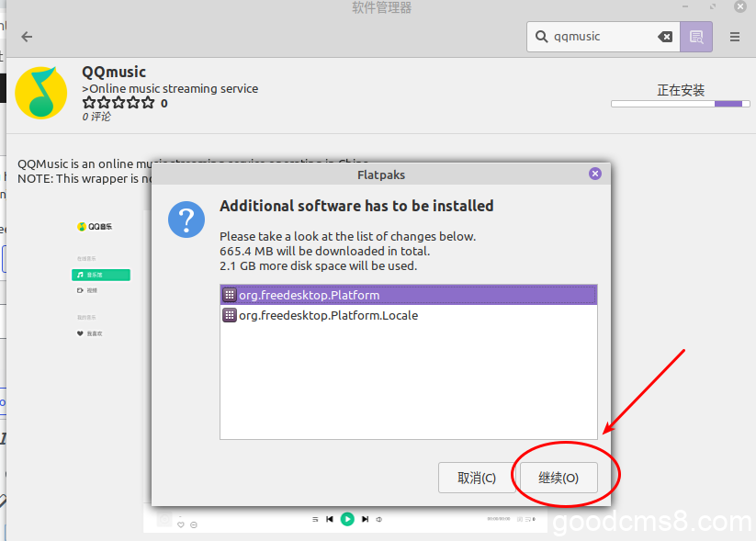Select the org.freedesktop.Platform row
756x541 pixels.
[x=409, y=295]
